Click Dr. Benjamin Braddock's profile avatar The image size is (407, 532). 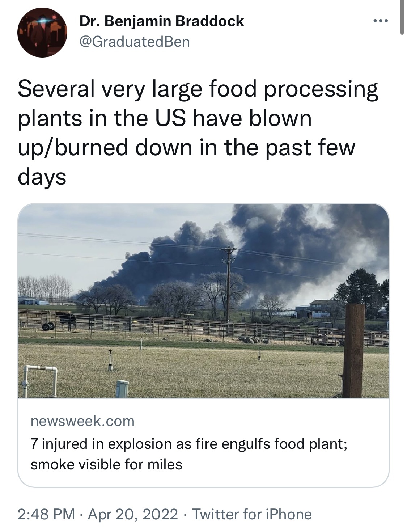tap(42, 33)
